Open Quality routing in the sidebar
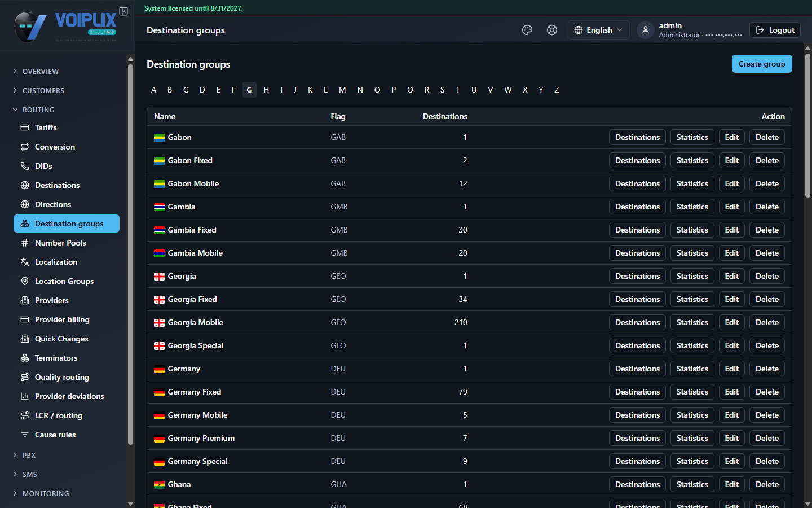812x508 pixels. (x=67, y=377)
